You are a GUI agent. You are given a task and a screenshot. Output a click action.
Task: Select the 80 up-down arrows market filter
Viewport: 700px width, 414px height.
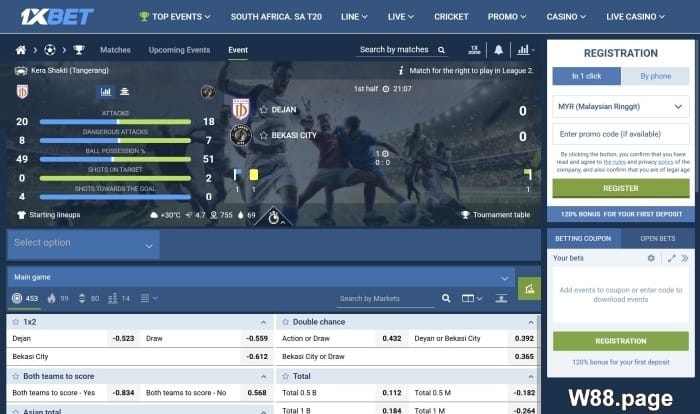point(88,298)
